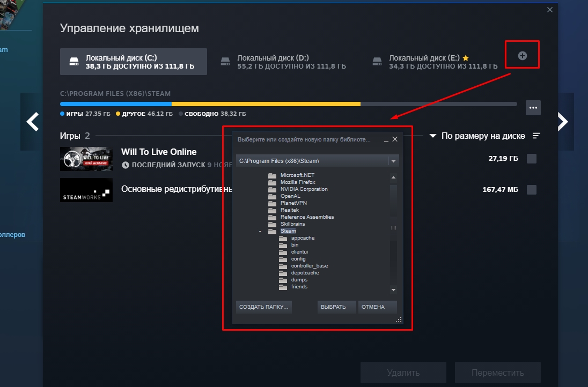Screen dimensions: 588x387
Task: Check the redistributables 167,47 МБ checkbox
Action: (x=531, y=190)
